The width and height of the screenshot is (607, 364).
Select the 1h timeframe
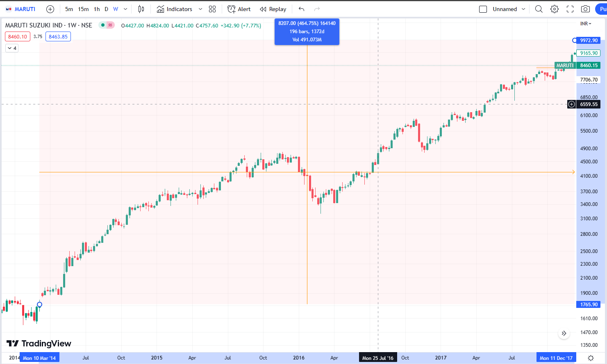coord(97,9)
